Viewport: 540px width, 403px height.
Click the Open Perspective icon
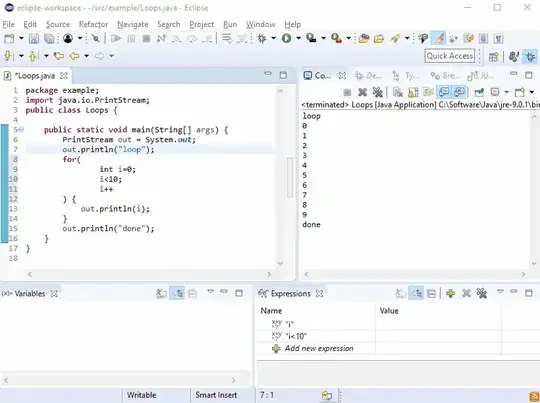click(x=494, y=56)
